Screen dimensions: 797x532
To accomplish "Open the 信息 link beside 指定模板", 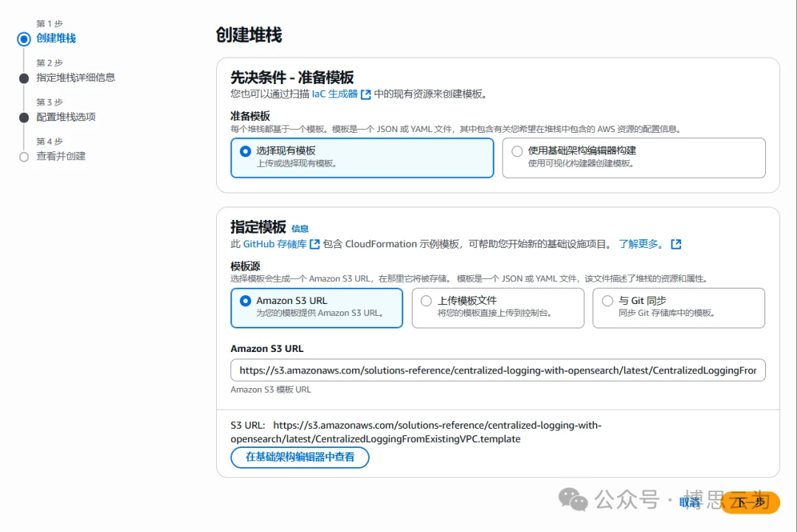I will pos(300,229).
